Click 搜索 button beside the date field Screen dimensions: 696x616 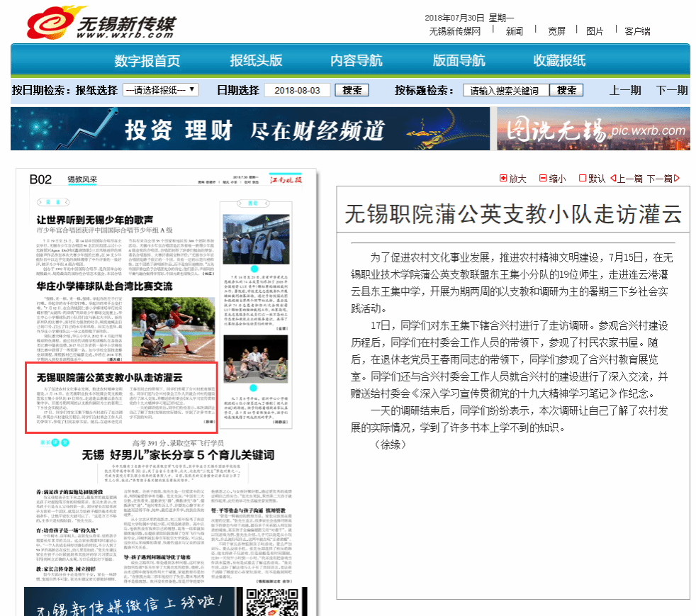tap(352, 91)
